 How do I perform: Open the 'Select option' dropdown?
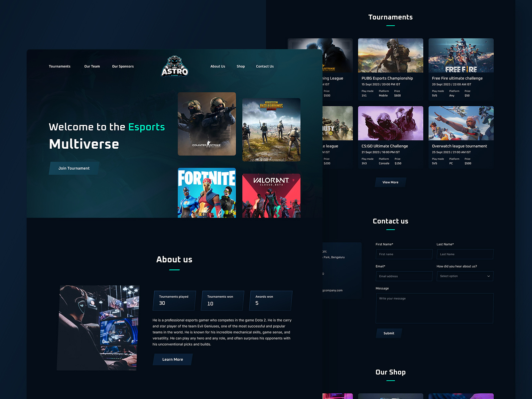465,276
